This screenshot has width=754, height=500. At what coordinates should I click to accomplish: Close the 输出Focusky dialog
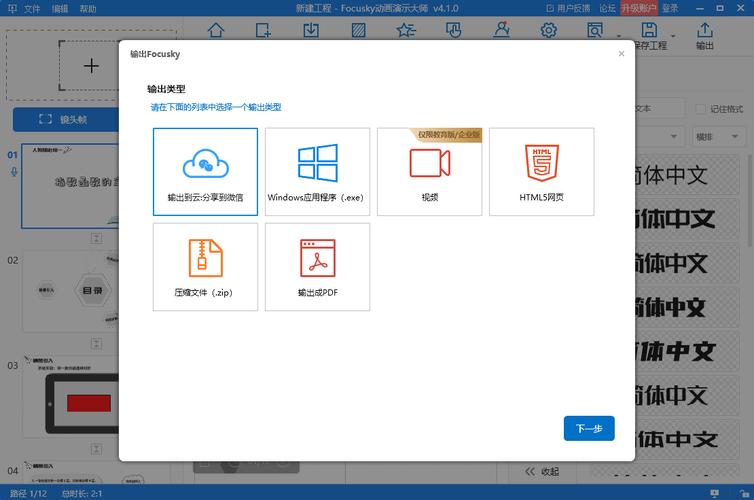click(621, 54)
